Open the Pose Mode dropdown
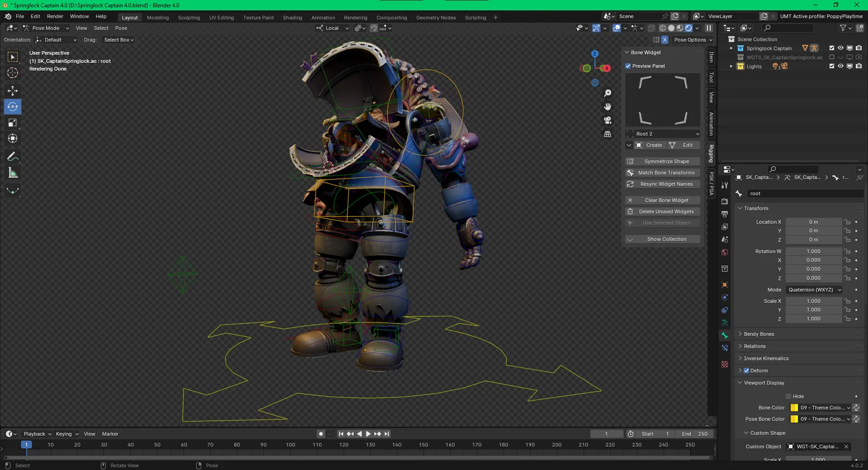This screenshot has width=868, height=470. (46, 28)
